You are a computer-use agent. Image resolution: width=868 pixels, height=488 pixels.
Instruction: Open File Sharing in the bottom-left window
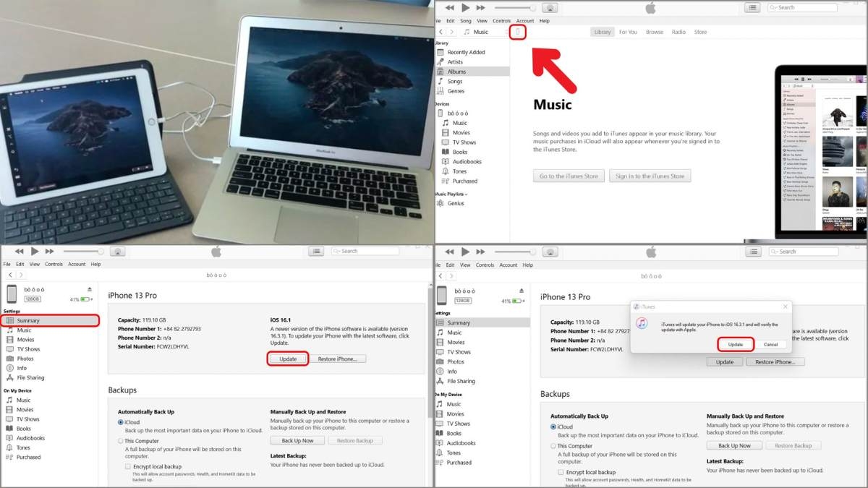click(30, 377)
